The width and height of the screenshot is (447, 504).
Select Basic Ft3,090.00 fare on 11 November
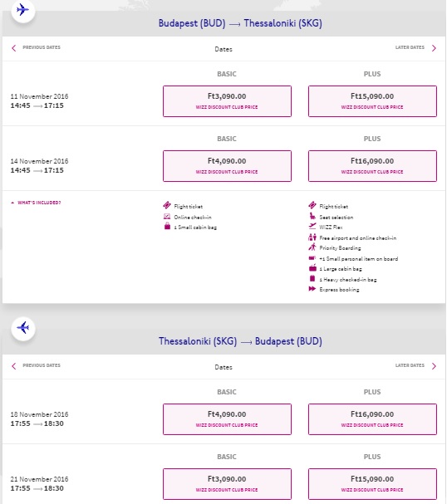click(x=227, y=101)
